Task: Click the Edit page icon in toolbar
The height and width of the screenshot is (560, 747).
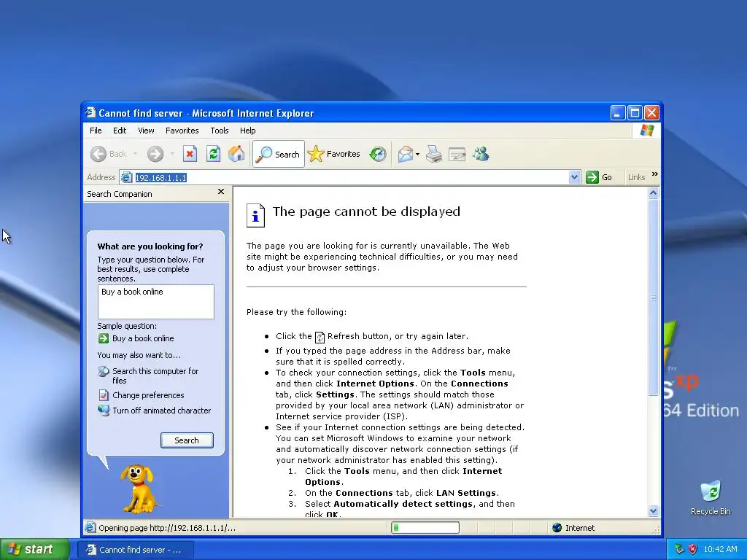Action: click(457, 154)
